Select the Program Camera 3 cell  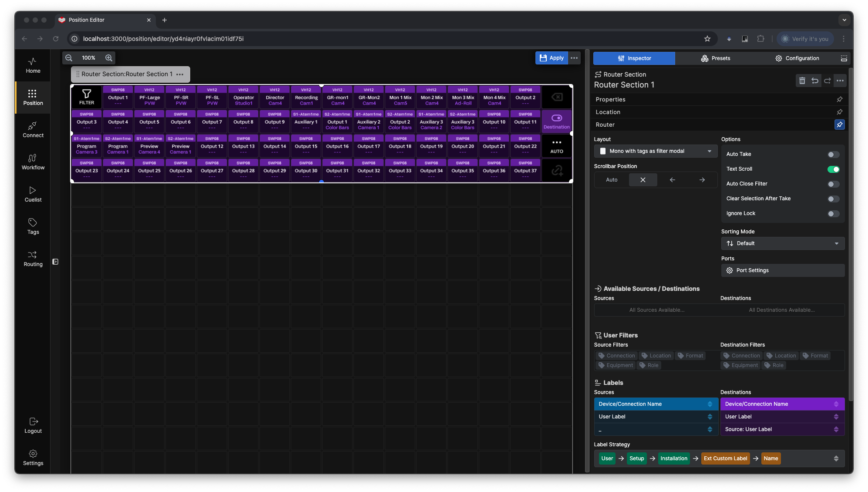tap(87, 146)
